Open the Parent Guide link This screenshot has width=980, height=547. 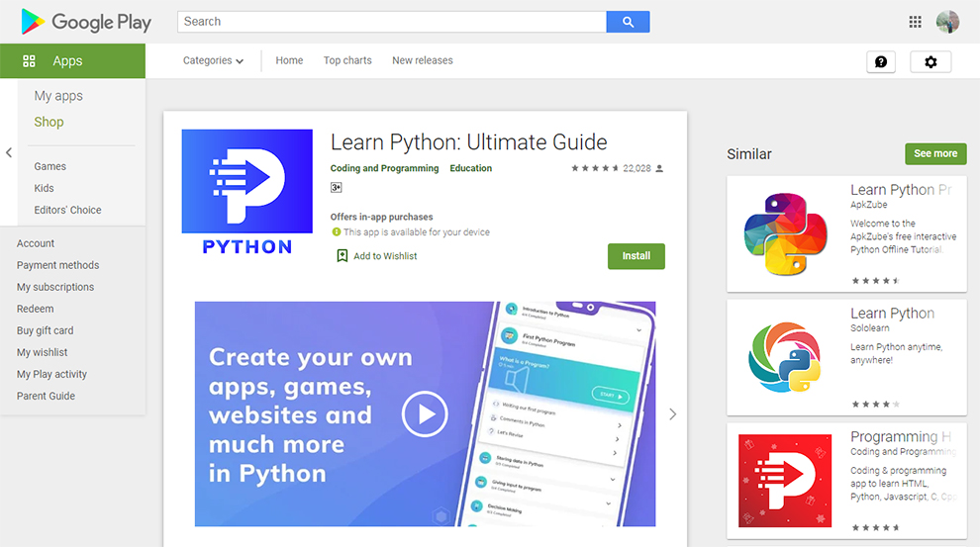click(x=46, y=396)
